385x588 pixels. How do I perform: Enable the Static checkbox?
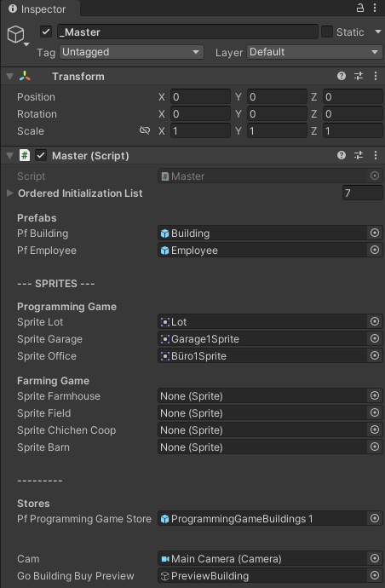(327, 32)
